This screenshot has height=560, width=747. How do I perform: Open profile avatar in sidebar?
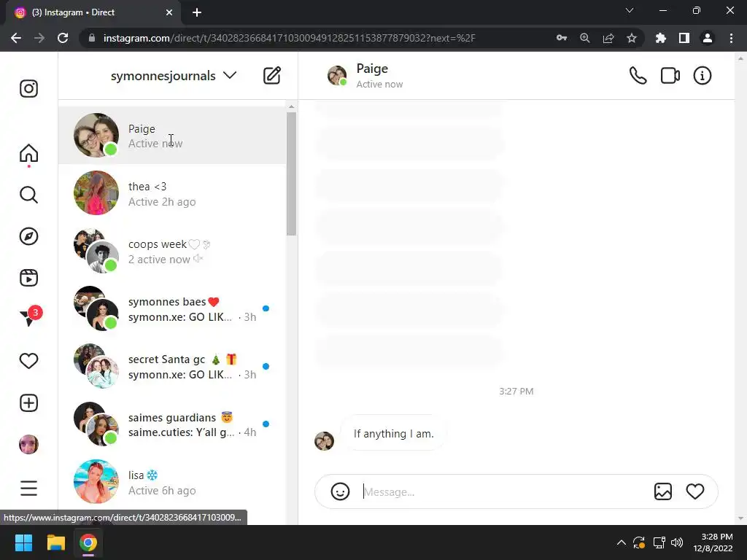[x=28, y=444]
